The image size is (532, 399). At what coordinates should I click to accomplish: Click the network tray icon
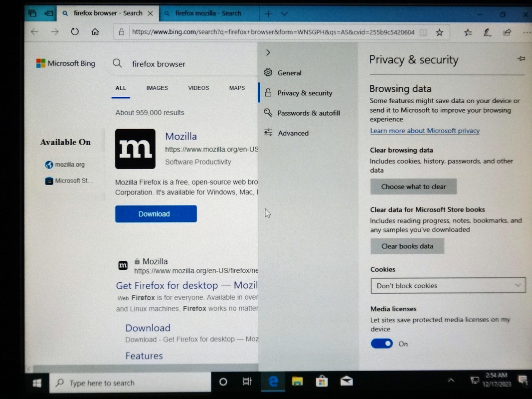coord(474,381)
